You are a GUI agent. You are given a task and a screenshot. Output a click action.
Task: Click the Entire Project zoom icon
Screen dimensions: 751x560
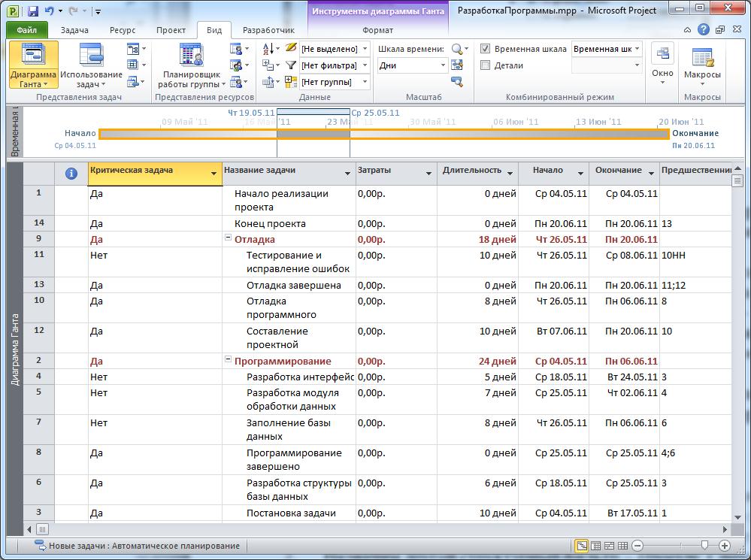click(457, 65)
